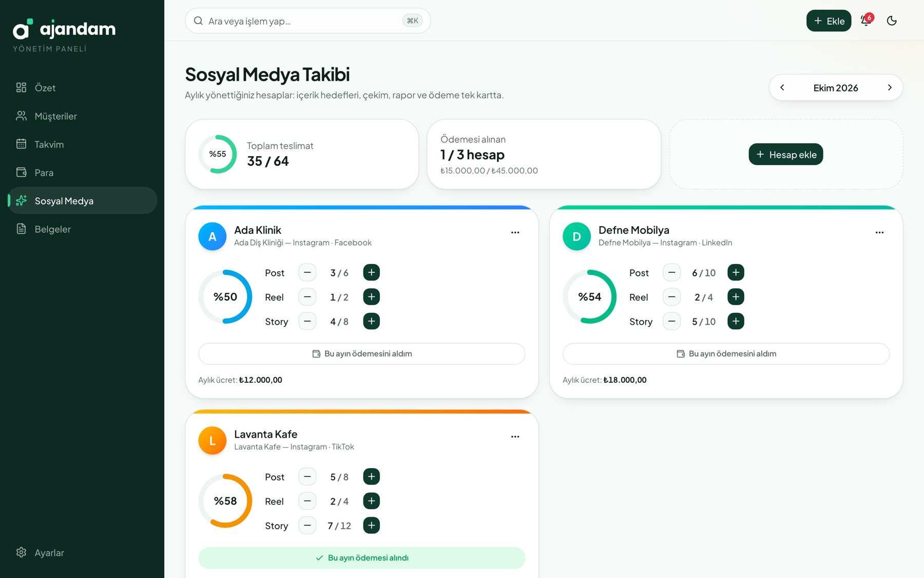Image resolution: width=924 pixels, height=578 pixels.
Task: Click the Ekim 2026 month label
Action: (836, 88)
